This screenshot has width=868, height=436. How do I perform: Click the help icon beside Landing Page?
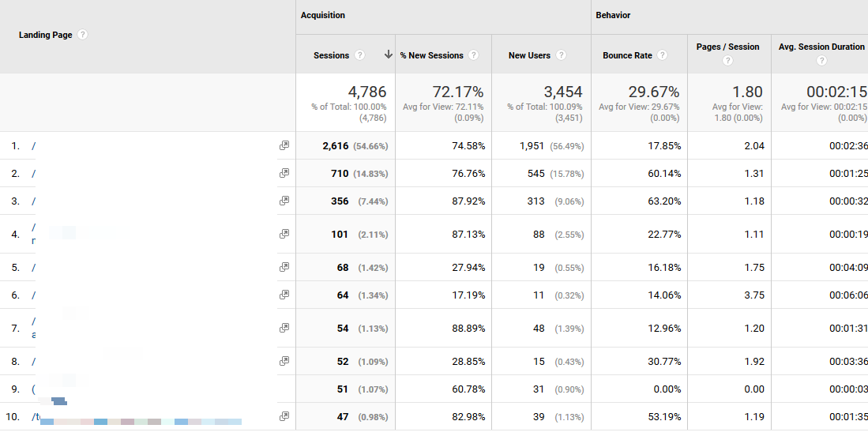pyautogui.click(x=83, y=35)
